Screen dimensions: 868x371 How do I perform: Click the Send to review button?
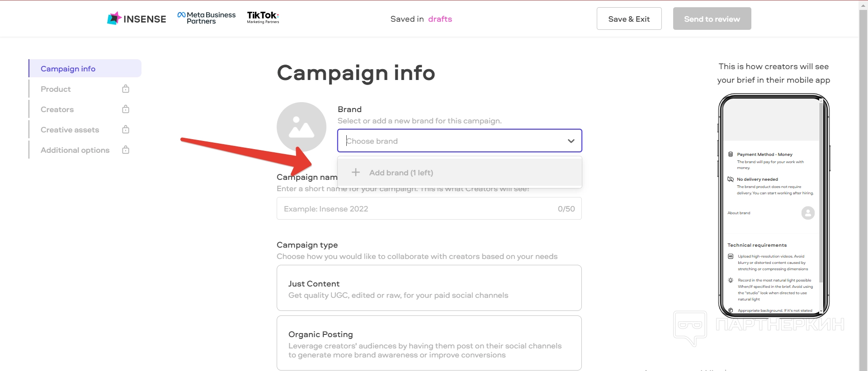tap(712, 19)
